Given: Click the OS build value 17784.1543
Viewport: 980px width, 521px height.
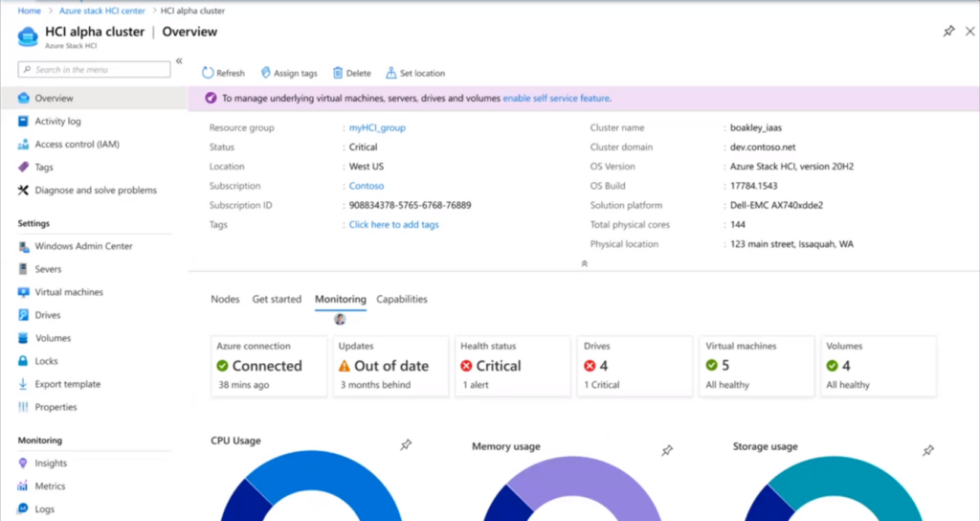Looking at the screenshot, I should point(754,186).
